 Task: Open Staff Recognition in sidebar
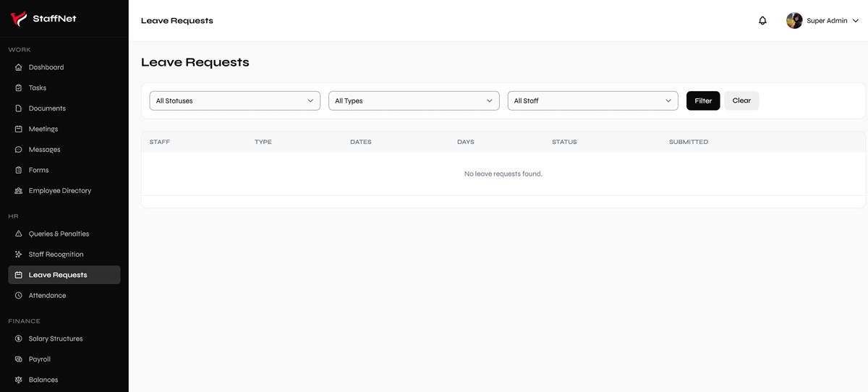pos(56,255)
